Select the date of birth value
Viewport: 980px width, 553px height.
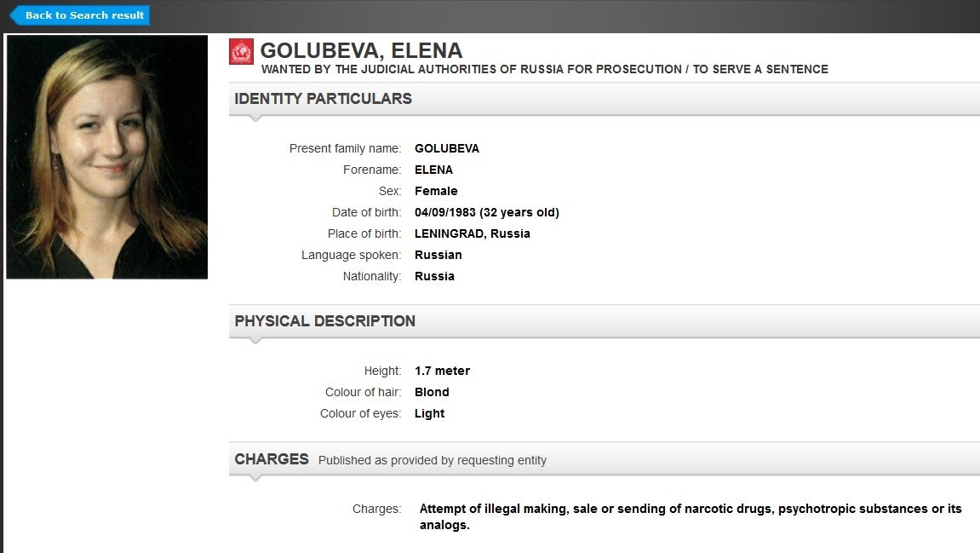click(x=487, y=212)
